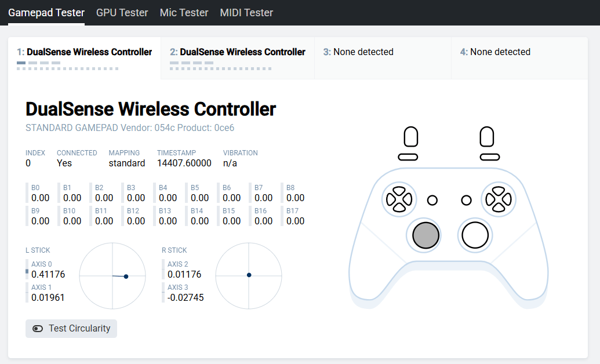Go to the MIDI Tester page
Viewport: 600px width, 364px height.
246,13
